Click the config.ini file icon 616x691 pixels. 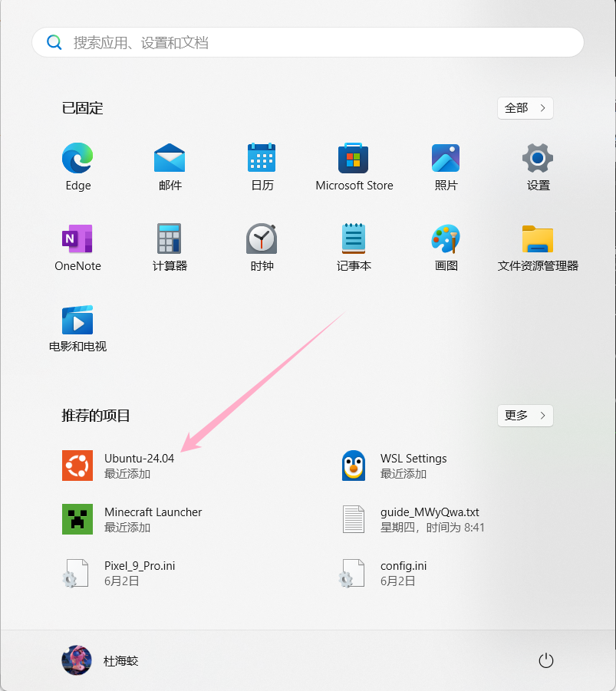point(352,574)
